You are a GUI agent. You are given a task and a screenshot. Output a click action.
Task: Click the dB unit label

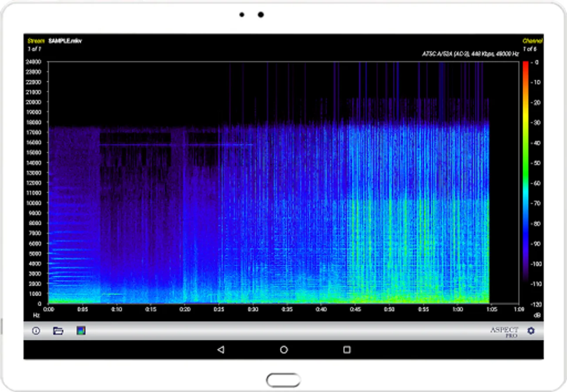pyautogui.click(x=537, y=314)
